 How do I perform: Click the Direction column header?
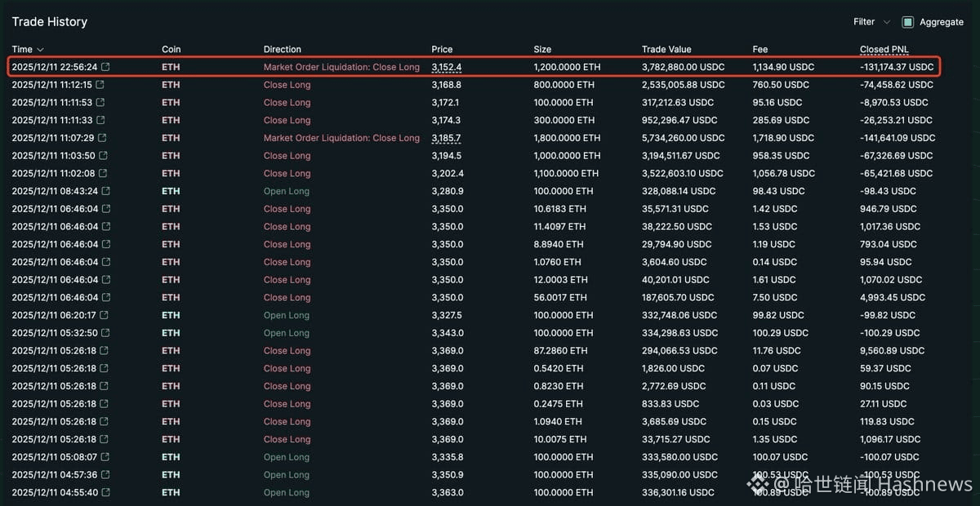click(283, 50)
